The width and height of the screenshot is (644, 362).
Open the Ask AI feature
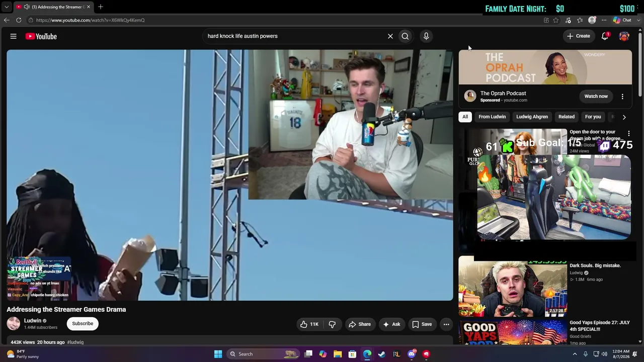pyautogui.click(x=391, y=324)
